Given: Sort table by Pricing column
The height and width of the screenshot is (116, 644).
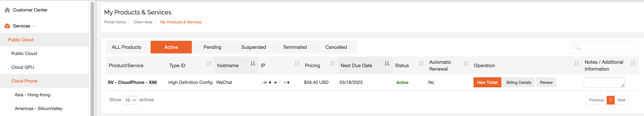Looking at the screenshot, I should pyautogui.click(x=332, y=64).
